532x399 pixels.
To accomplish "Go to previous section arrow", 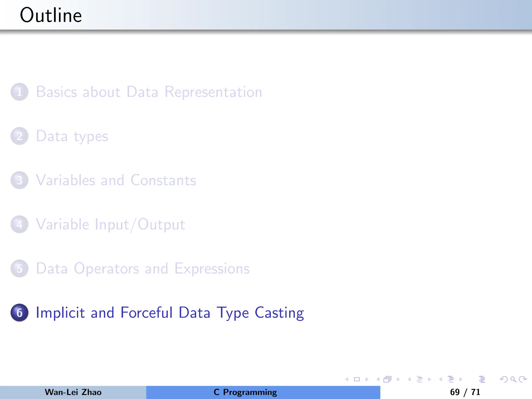I will 441,379.
